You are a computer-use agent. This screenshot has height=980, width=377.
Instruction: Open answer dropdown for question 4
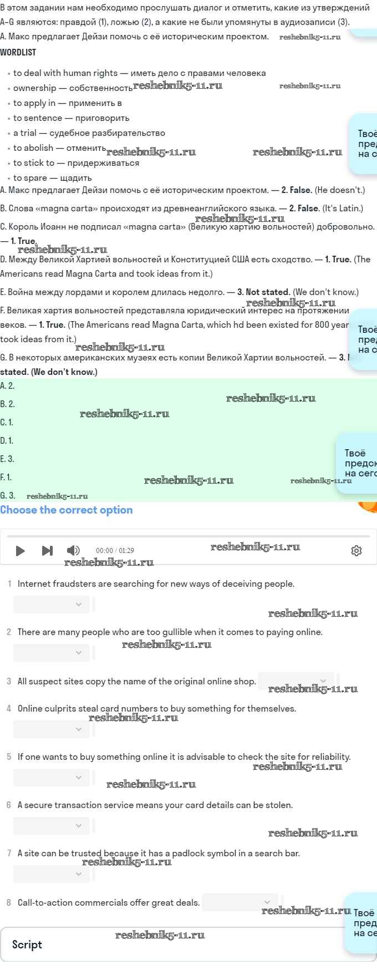click(x=52, y=729)
